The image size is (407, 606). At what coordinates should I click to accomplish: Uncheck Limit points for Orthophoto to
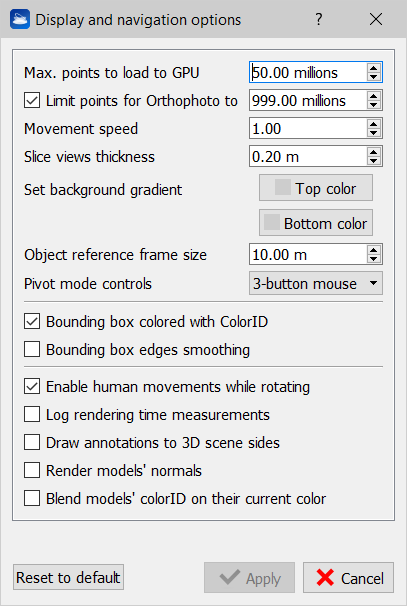(32, 101)
